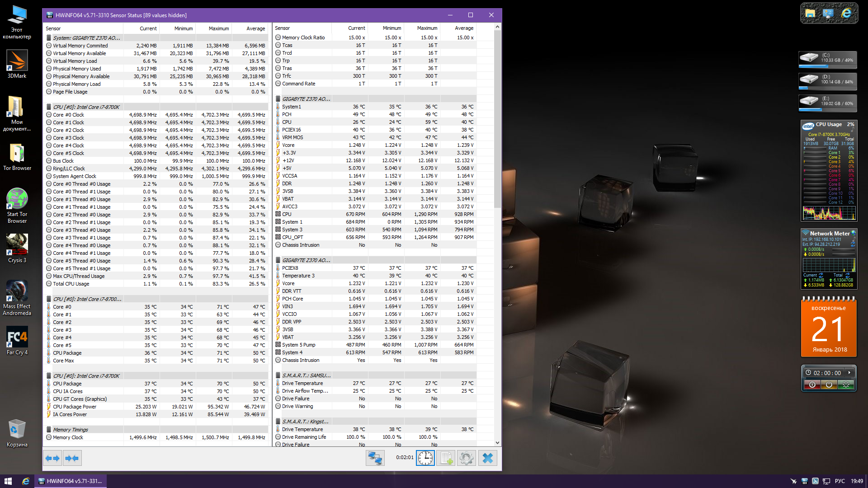Open the HWiNFO64 taskbar button

(x=71, y=481)
